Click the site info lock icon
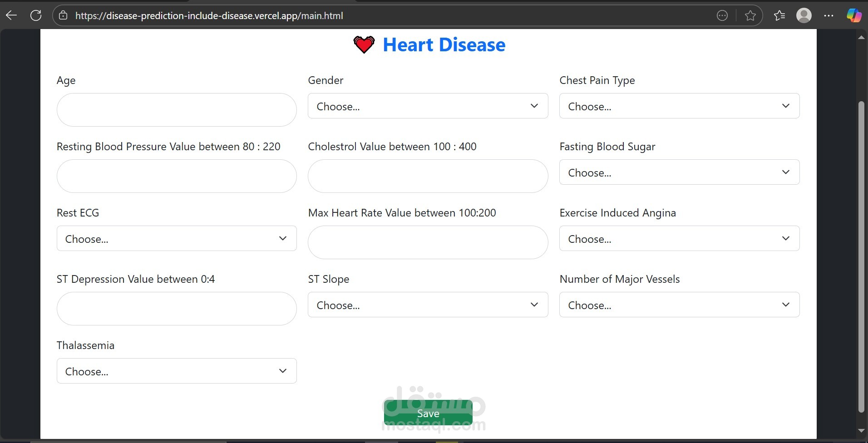868x443 pixels. tap(63, 15)
